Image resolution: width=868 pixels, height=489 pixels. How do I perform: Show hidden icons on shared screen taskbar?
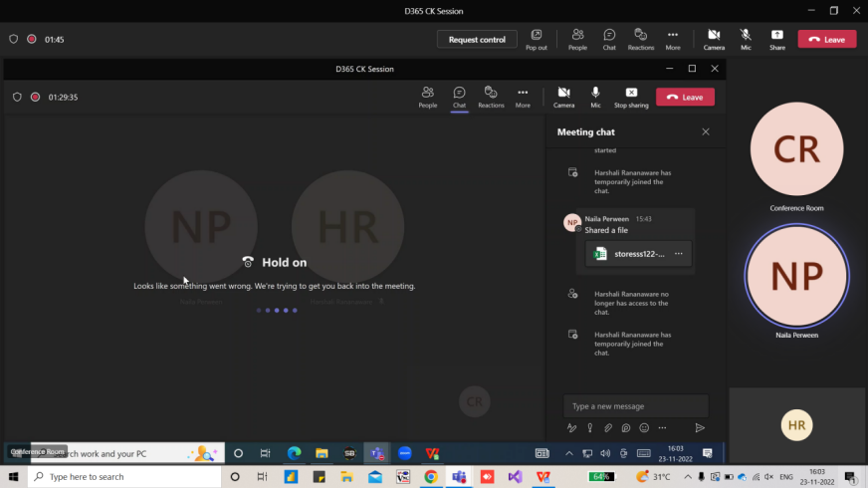click(x=569, y=453)
